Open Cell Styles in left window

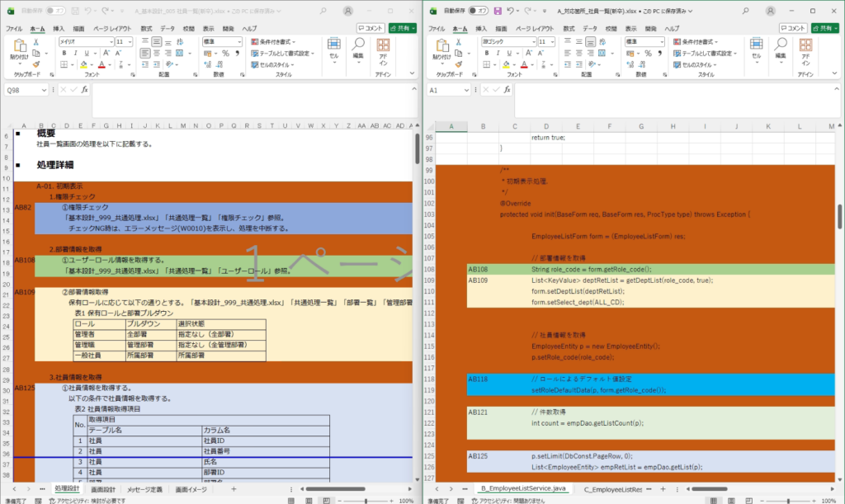(273, 64)
